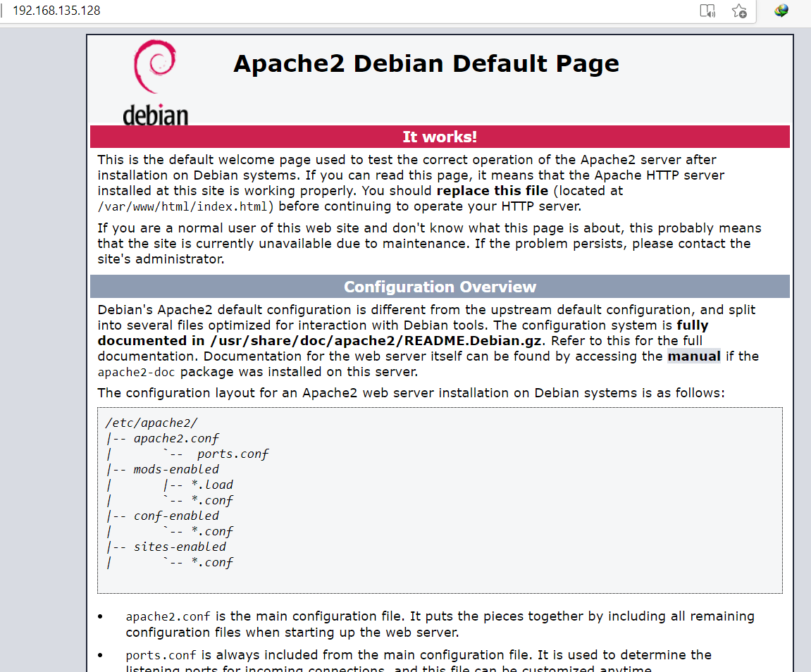Open the manual link in Configuration Overview
Image resolution: width=811 pixels, height=672 pixels.
point(693,356)
